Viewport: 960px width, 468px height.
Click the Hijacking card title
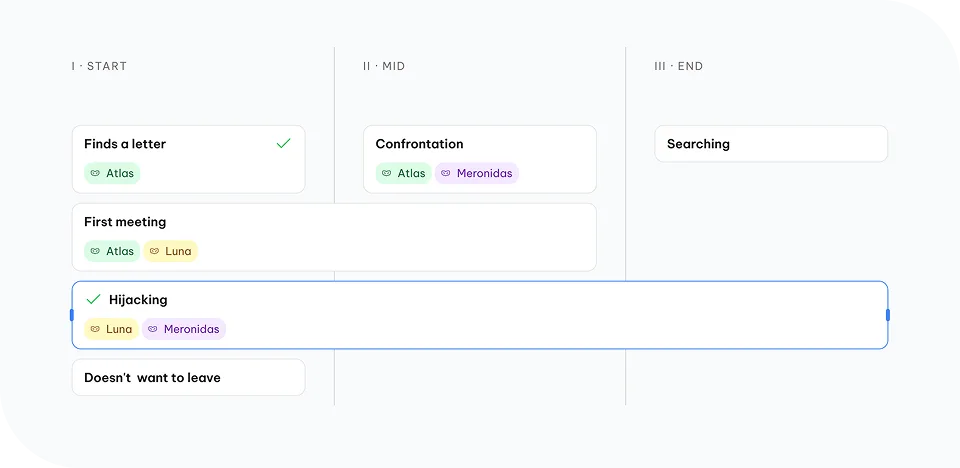pos(138,300)
